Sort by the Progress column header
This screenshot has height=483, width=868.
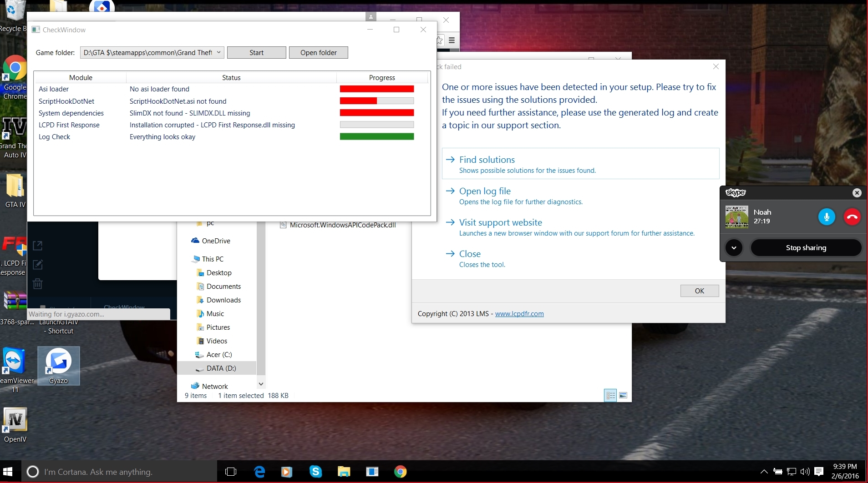382,77
